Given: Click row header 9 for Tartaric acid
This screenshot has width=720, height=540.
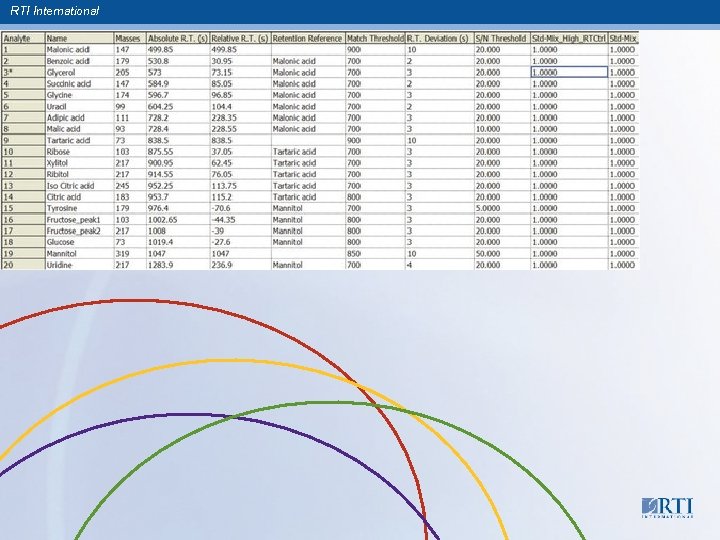Looking at the screenshot, I should (x=23, y=140).
